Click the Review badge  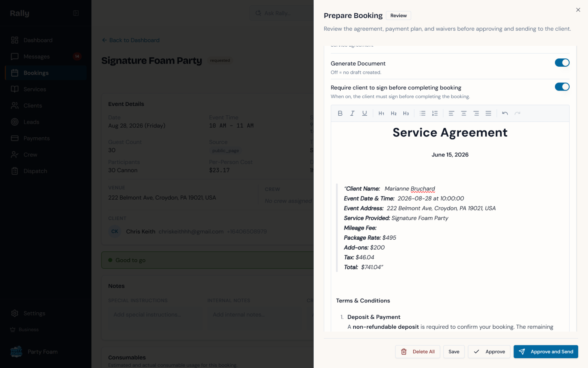(x=399, y=16)
